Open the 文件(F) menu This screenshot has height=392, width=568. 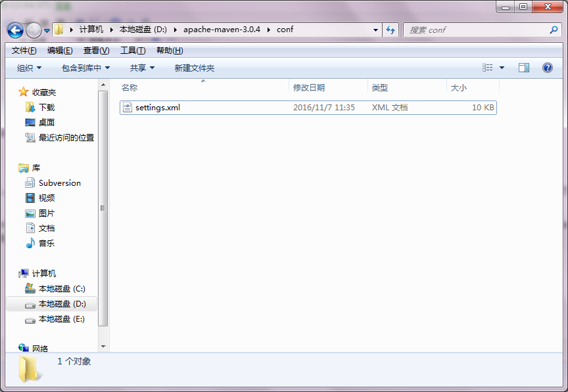[24, 51]
